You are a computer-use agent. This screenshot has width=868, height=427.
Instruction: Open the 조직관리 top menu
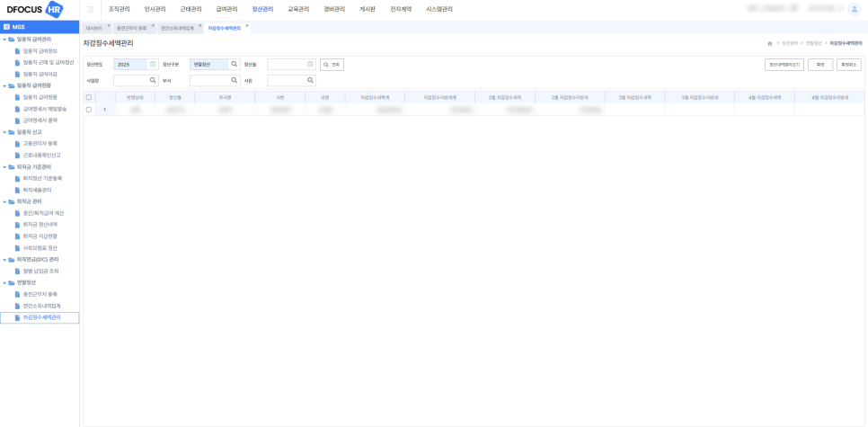pos(119,9)
